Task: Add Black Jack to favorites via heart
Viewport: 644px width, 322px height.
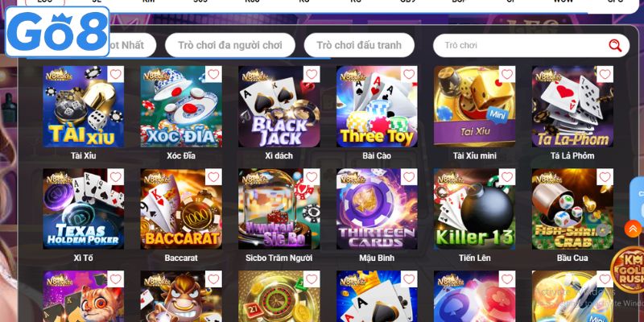Action: 312,74
